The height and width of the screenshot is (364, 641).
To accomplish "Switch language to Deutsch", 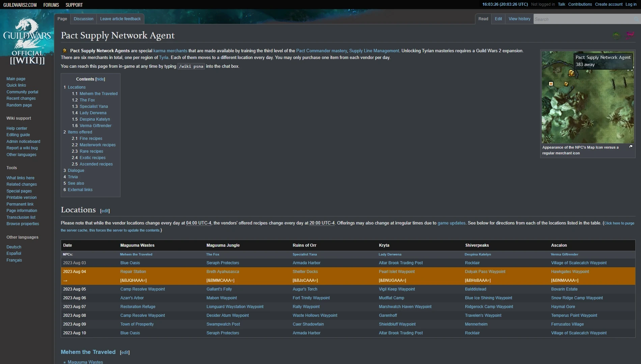I will click(x=14, y=247).
